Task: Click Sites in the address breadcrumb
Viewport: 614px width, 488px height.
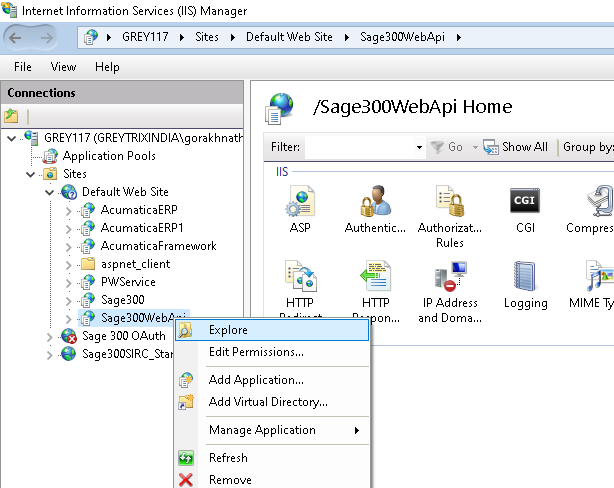Action: pyautogui.click(x=207, y=37)
